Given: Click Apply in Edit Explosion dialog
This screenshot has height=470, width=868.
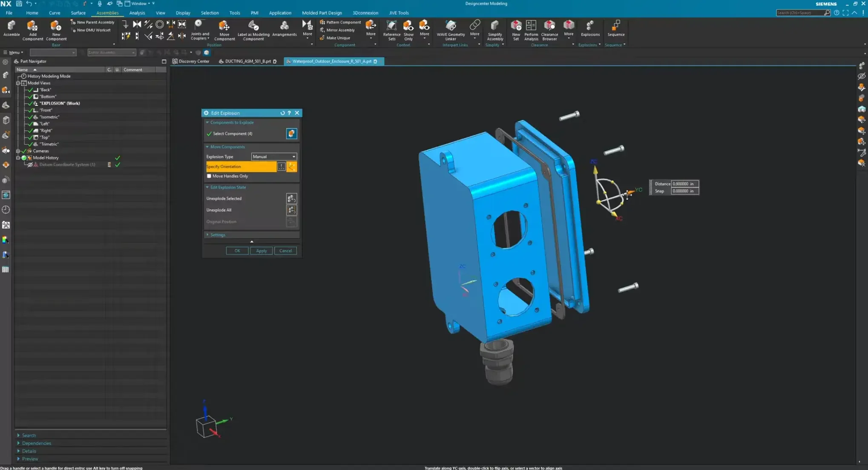Looking at the screenshot, I should [261, 251].
